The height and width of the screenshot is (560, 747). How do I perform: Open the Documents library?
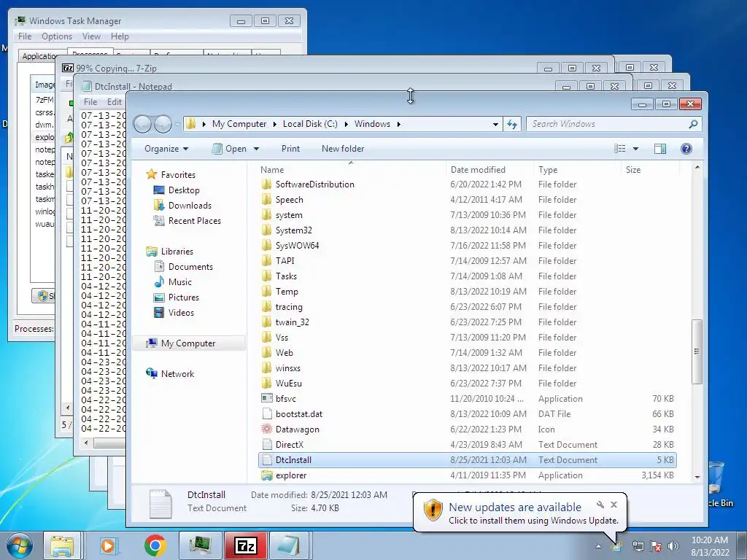pos(190,267)
